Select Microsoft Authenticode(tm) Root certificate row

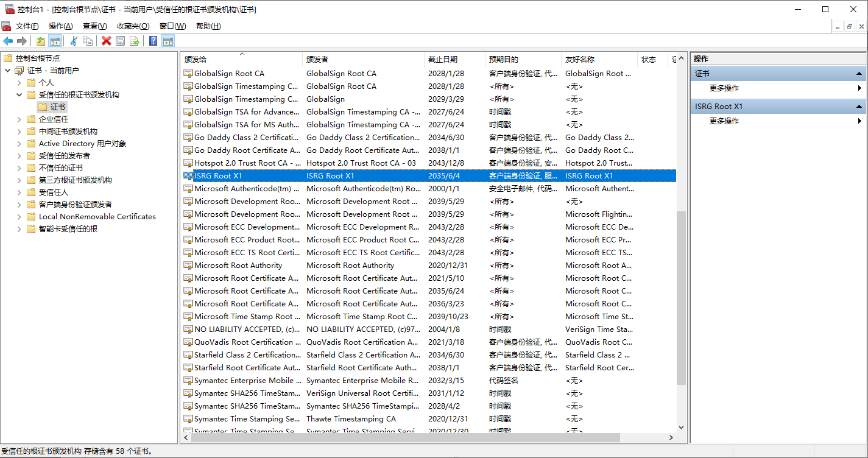tap(429, 188)
